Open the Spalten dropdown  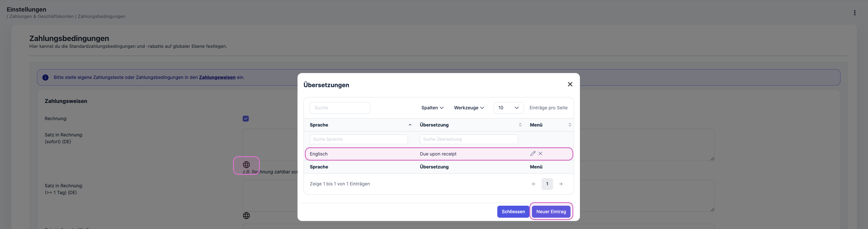click(432, 108)
